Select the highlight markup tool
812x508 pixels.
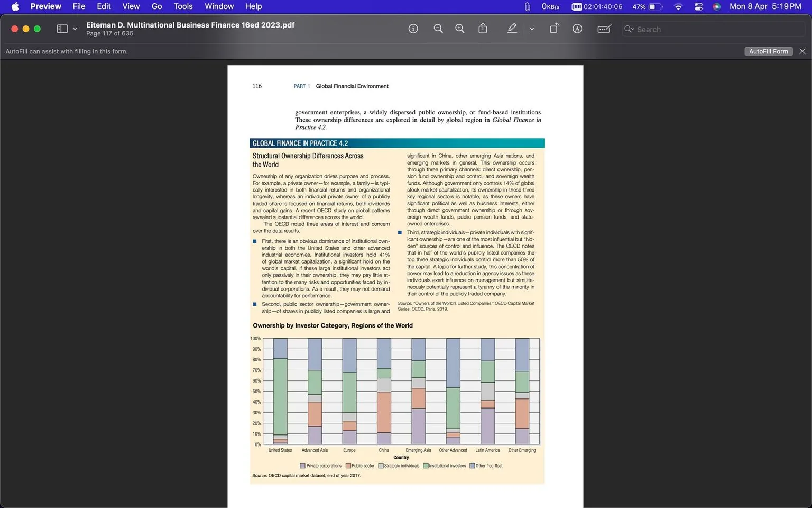click(x=512, y=29)
